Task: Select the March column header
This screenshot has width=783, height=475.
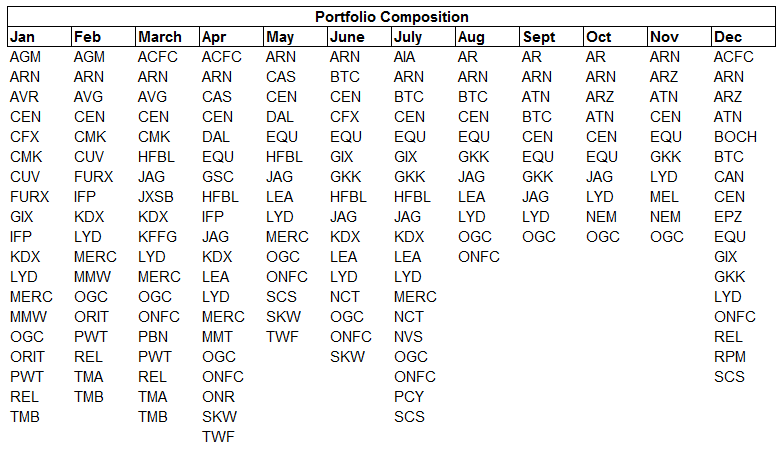Action: pyautogui.click(x=159, y=37)
